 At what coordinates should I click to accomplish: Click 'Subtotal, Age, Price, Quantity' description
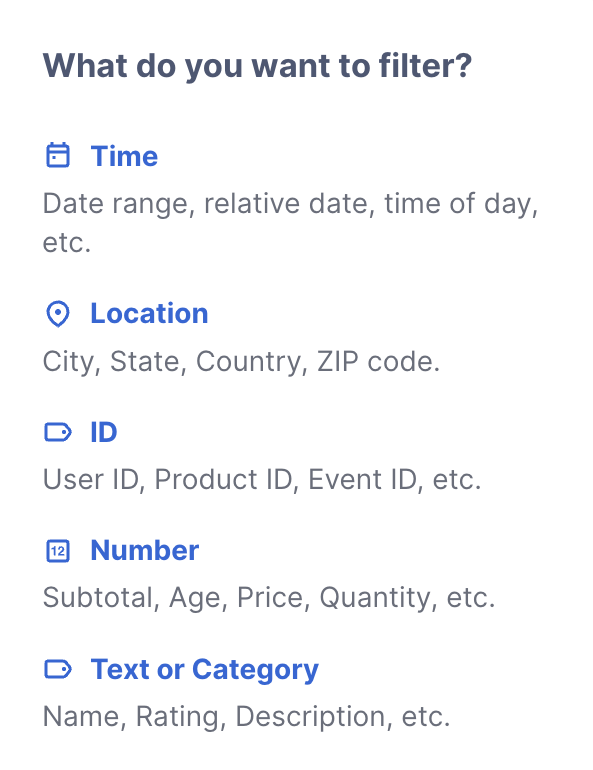point(269,598)
